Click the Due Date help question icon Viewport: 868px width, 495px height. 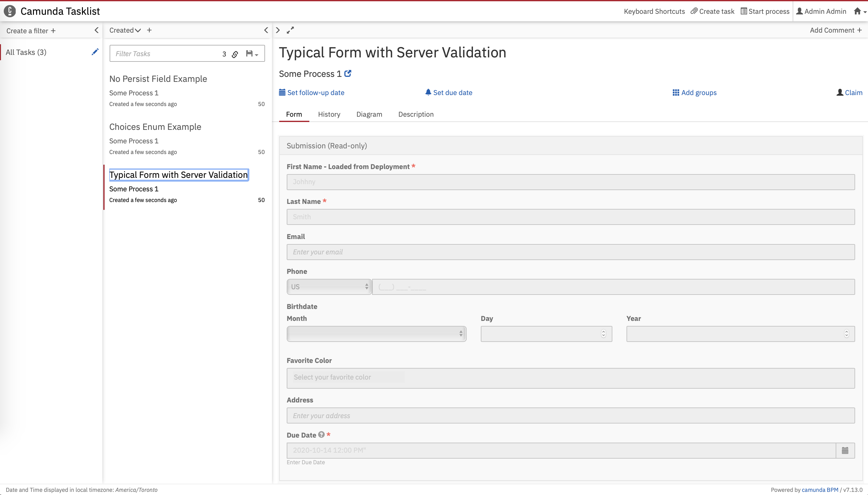(321, 434)
